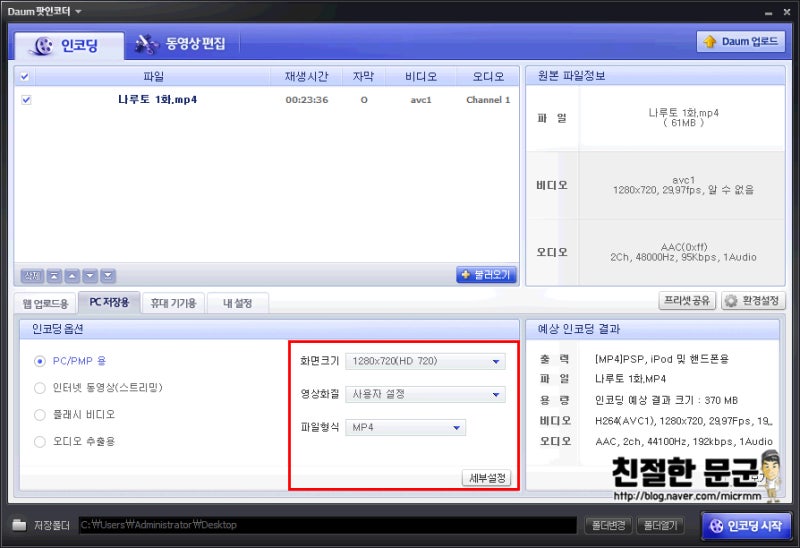Select the PC/PMP 용 radio option
Image resolution: width=800 pixels, height=548 pixels.
click(x=39, y=361)
